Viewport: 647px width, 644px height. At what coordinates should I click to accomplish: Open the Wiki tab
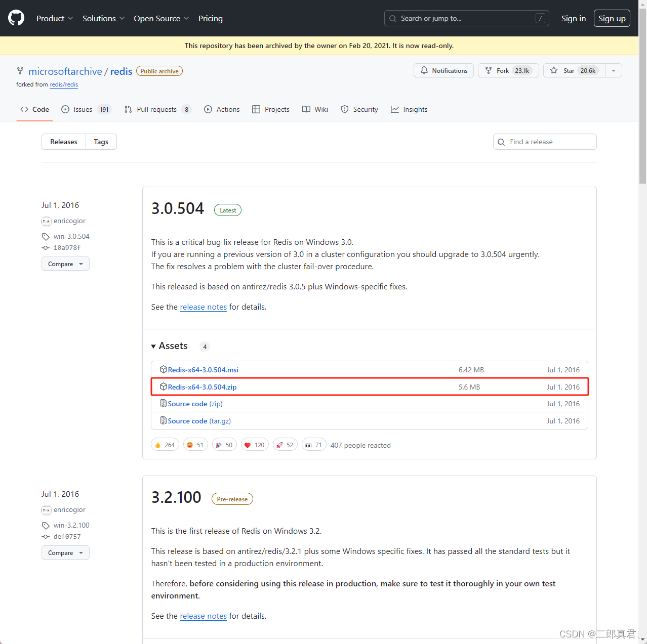(315, 109)
